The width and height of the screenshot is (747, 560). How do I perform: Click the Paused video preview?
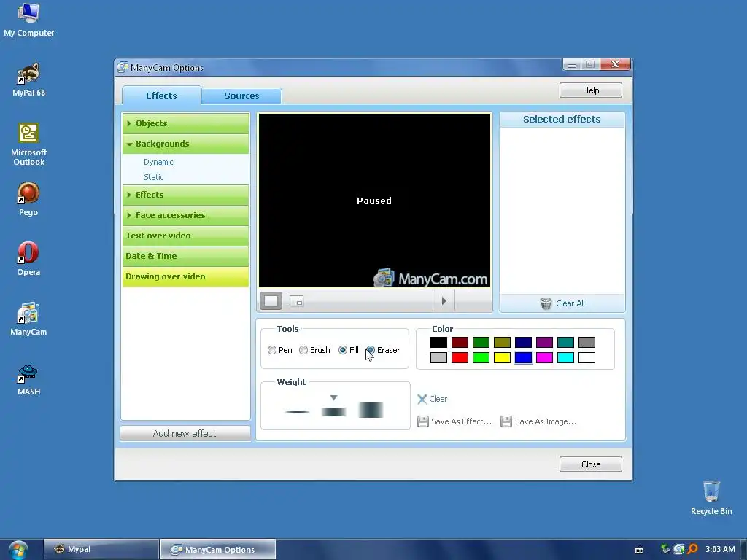[374, 201]
